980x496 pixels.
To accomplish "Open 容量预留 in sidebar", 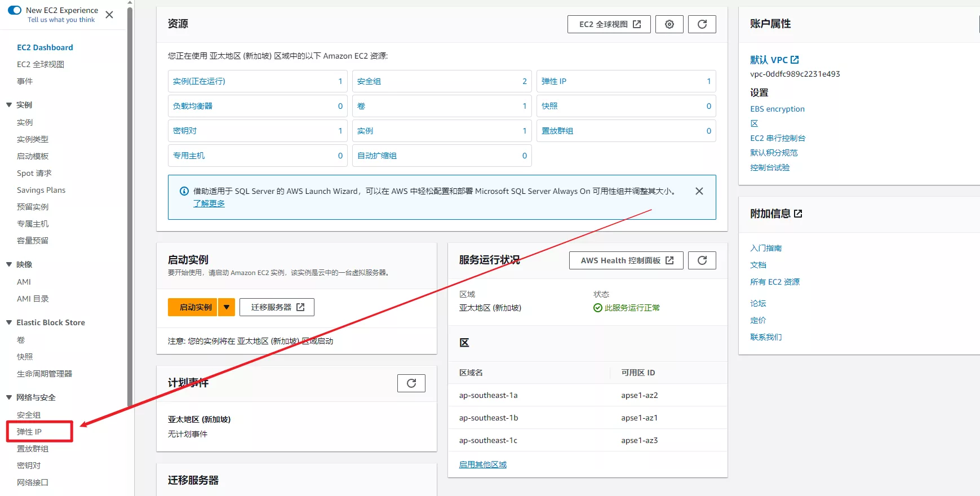I will [x=33, y=241].
